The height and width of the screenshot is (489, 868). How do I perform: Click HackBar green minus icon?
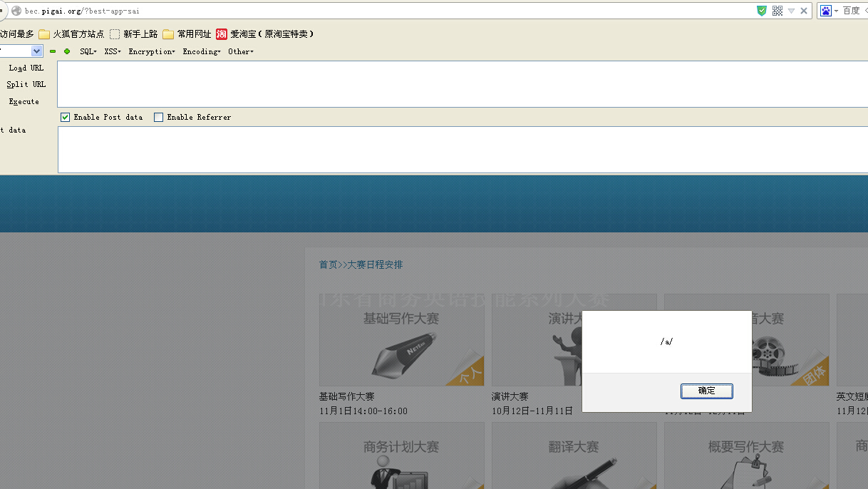(53, 51)
